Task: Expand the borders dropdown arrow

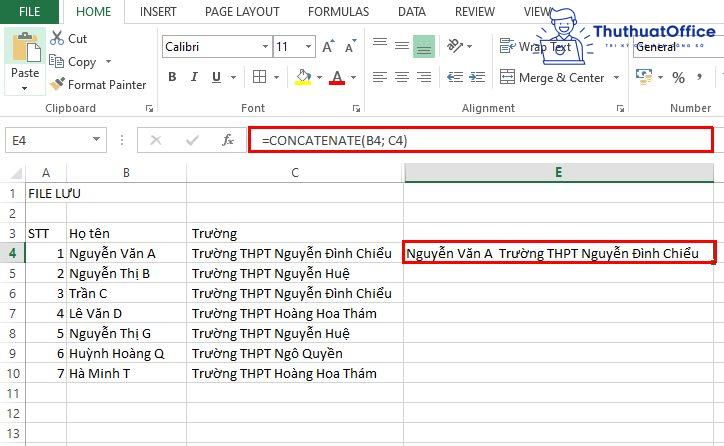Action: 276,77
